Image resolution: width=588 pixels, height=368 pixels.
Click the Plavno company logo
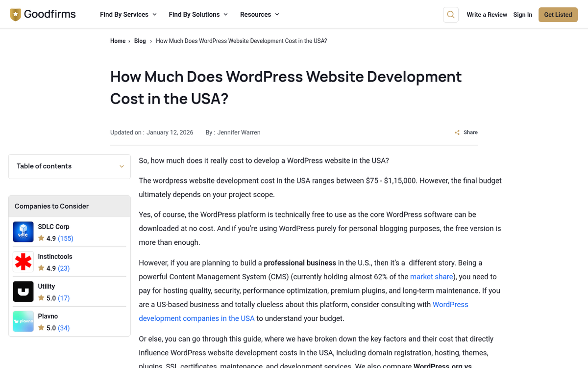tap(23, 321)
